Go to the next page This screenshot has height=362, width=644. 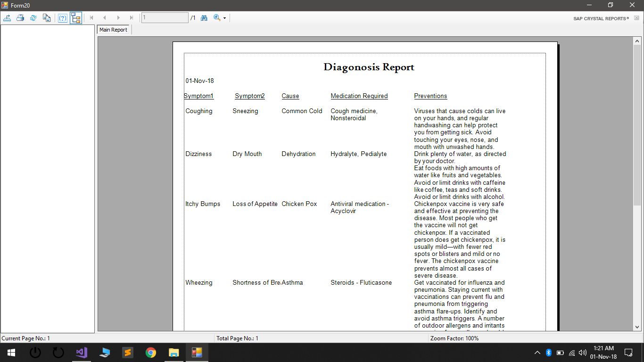tap(118, 18)
